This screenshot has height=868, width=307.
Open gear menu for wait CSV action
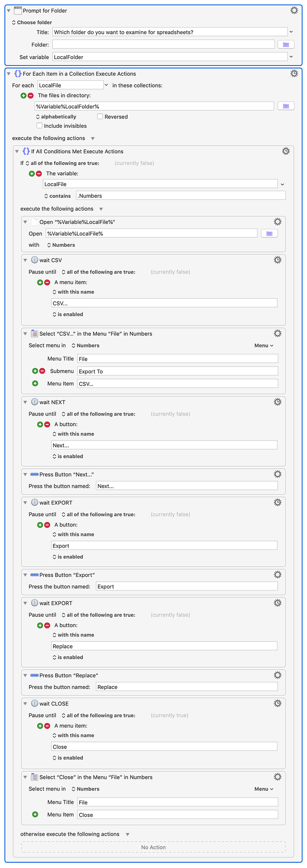coord(278,260)
